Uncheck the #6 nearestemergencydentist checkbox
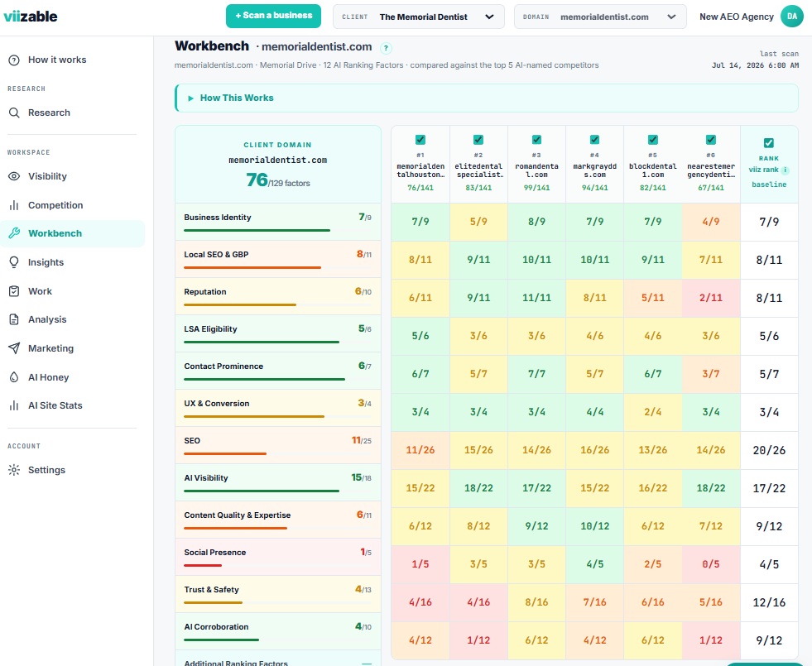The height and width of the screenshot is (666, 812). [711, 140]
